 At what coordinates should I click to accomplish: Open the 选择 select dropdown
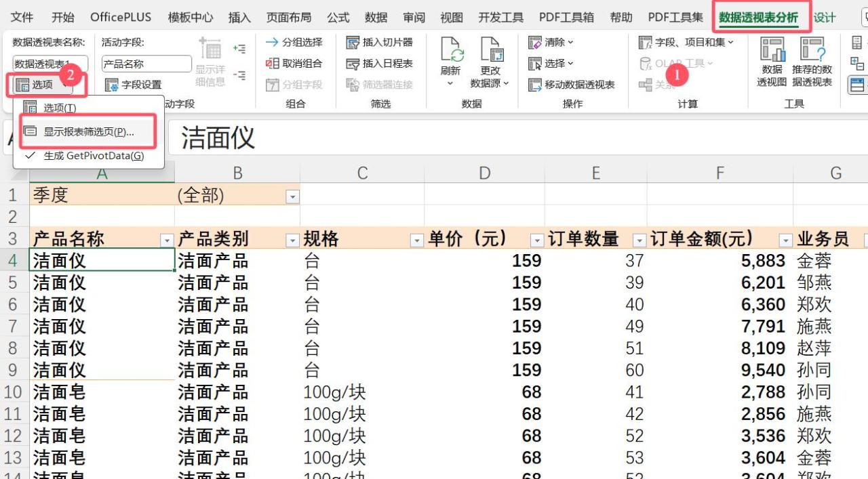551,64
